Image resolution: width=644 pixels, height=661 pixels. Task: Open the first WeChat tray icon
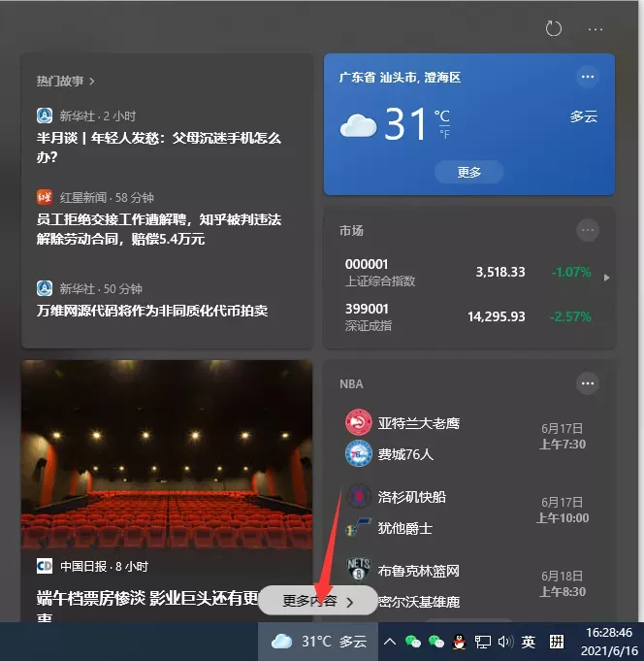[x=413, y=642]
